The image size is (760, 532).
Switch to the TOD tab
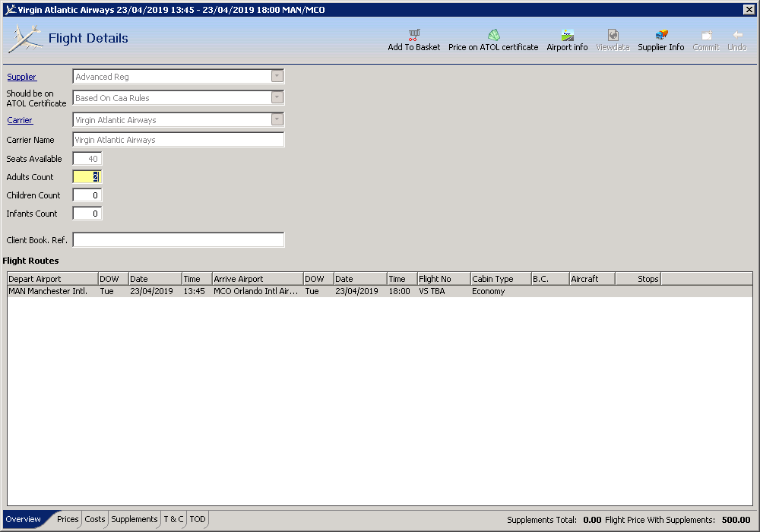[198, 519]
